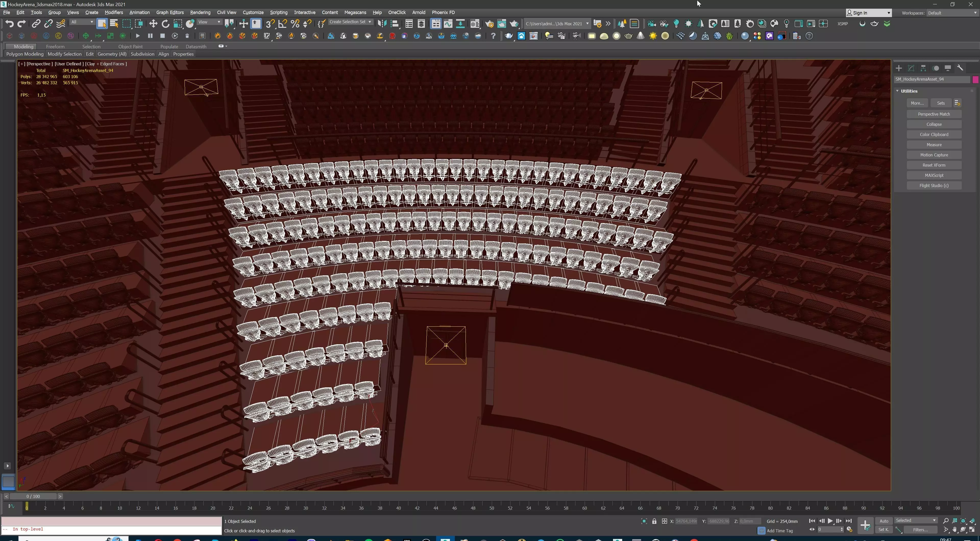The width and height of the screenshot is (980, 541).
Task: Activate the Select Object arrow tool
Action: click(x=102, y=23)
